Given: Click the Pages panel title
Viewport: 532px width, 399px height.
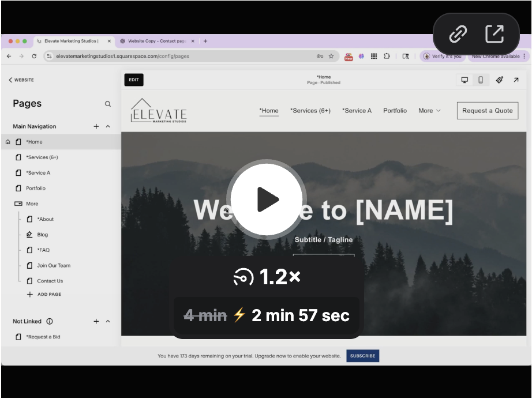Looking at the screenshot, I should (x=27, y=104).
